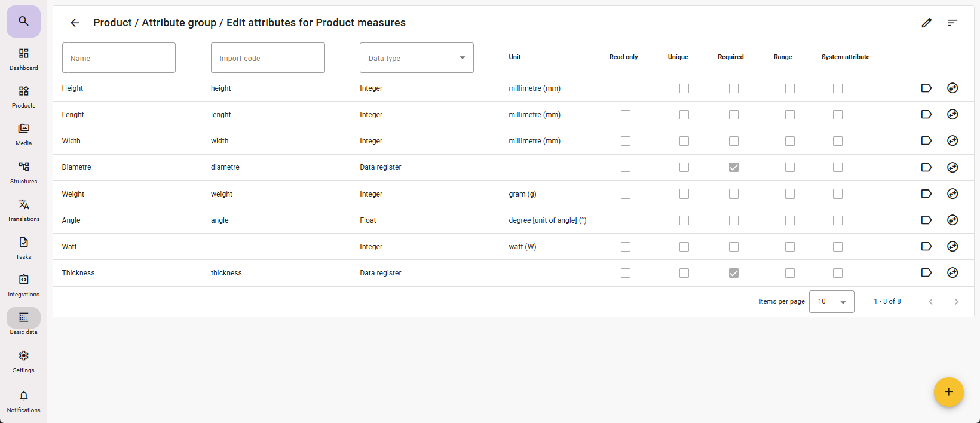Click the circular link icon in the Weight row
Screen dimensions: 980x423
(x=953, y=194)
